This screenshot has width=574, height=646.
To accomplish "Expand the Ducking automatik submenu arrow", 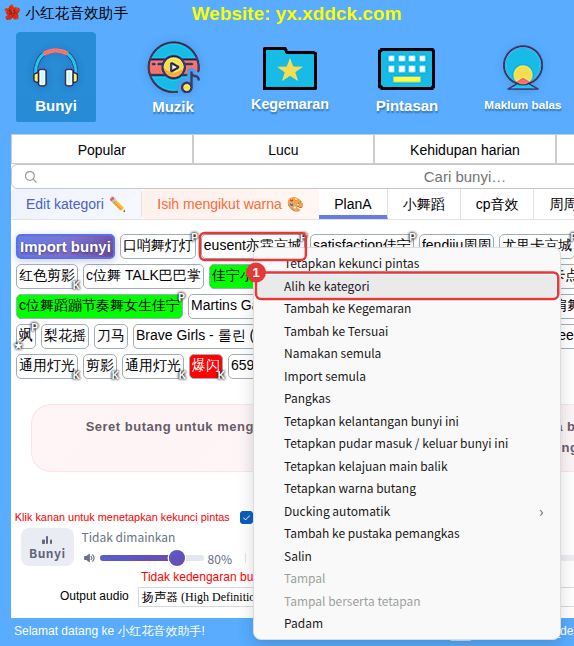I will coord(541,513).
